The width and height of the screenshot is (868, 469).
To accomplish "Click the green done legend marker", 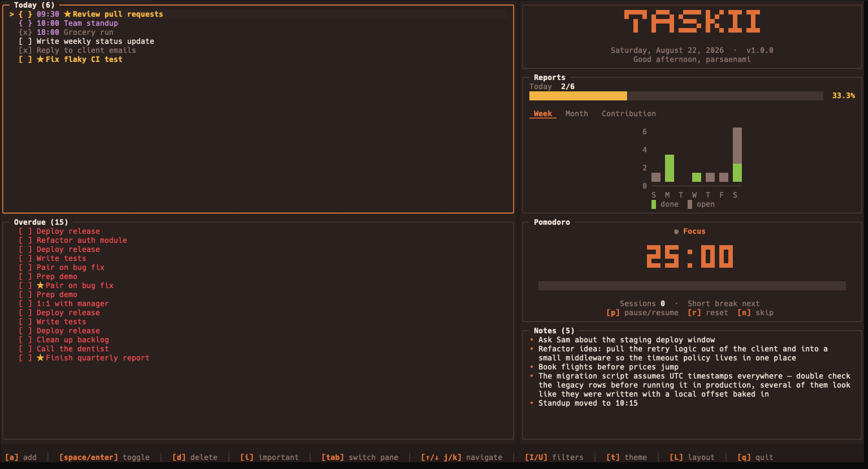I will click(x=654, y=204).
